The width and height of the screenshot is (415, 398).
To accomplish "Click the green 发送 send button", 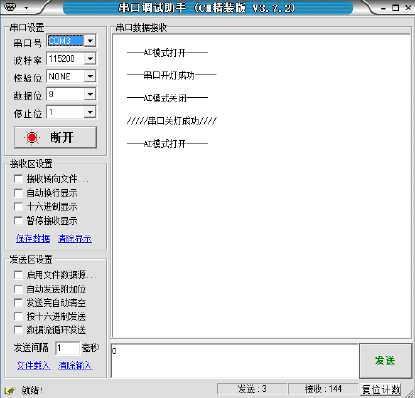I will [385, 361].
